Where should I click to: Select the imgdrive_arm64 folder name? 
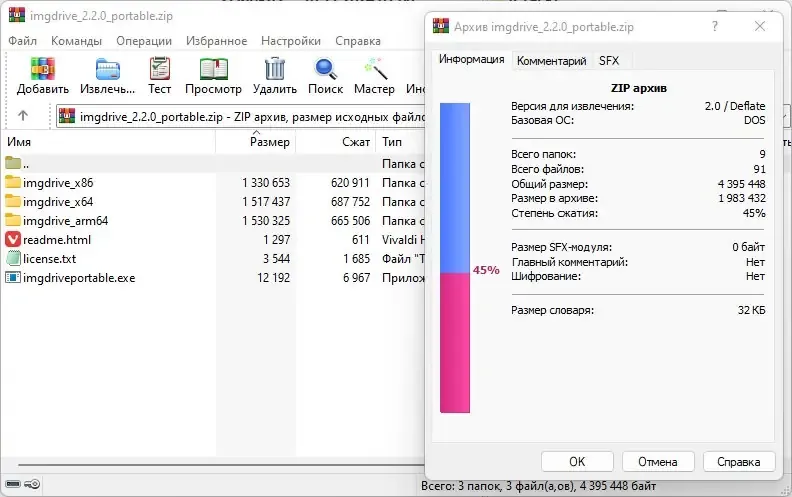pos(65,221)
